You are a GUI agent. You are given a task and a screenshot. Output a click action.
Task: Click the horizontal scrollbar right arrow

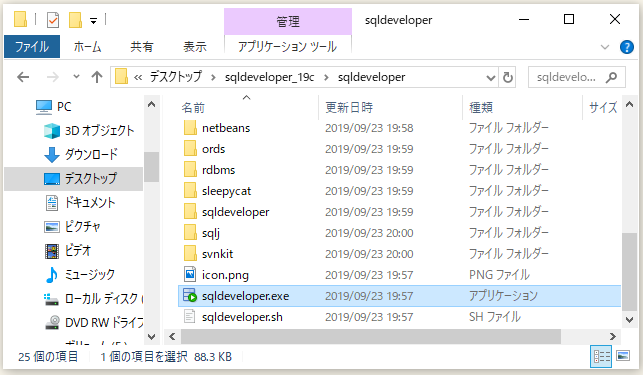point(613,336)
